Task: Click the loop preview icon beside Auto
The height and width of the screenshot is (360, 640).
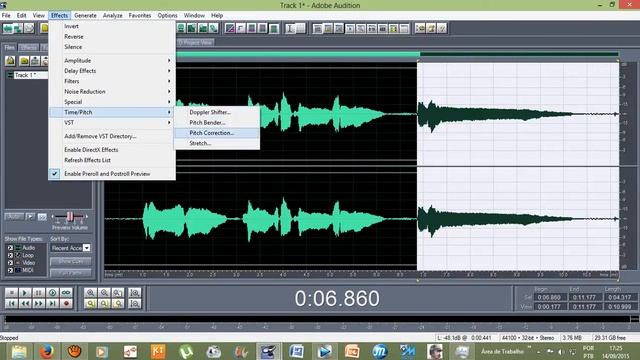Action: coord(42,217)
